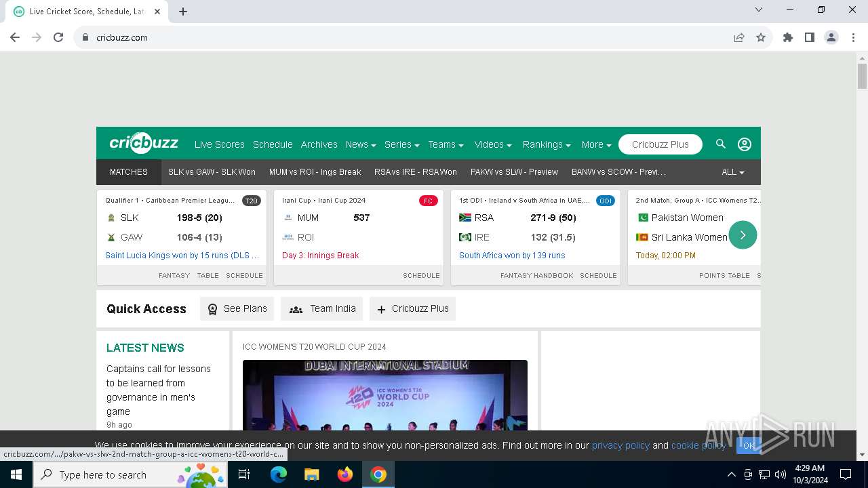Click the Cricbuzz Plus quick access button
868x488 pixels.
point(412,308)
